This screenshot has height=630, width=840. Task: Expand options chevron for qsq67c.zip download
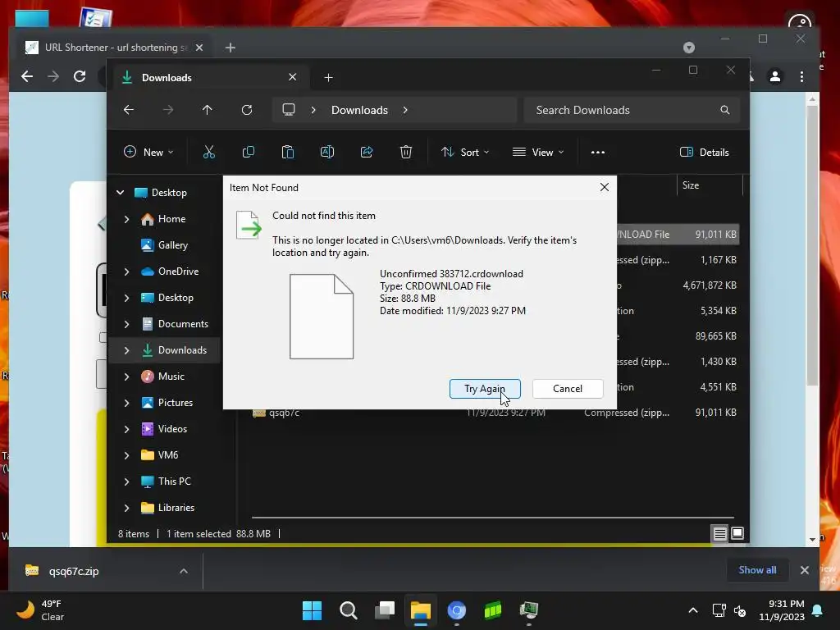click(184, 571)
